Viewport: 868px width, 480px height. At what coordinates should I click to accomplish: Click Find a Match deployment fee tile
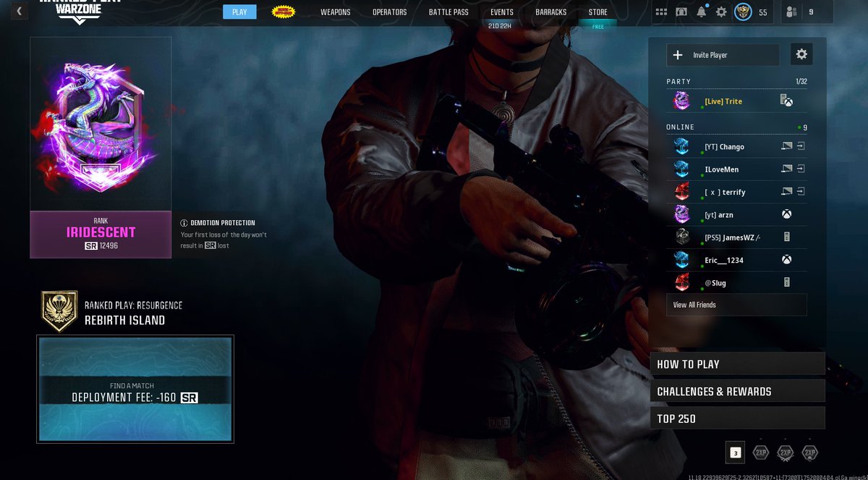click(x=135, y=389)
